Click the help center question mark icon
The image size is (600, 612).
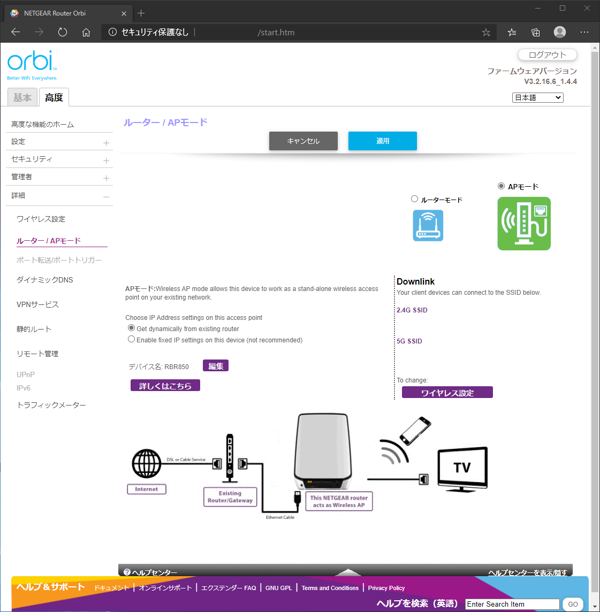(127, 572)
